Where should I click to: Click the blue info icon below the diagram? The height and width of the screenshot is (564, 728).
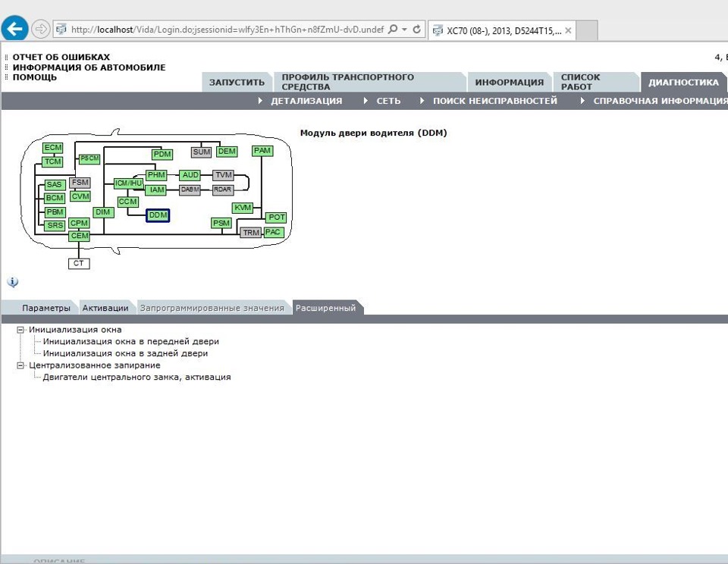[13, 282]
